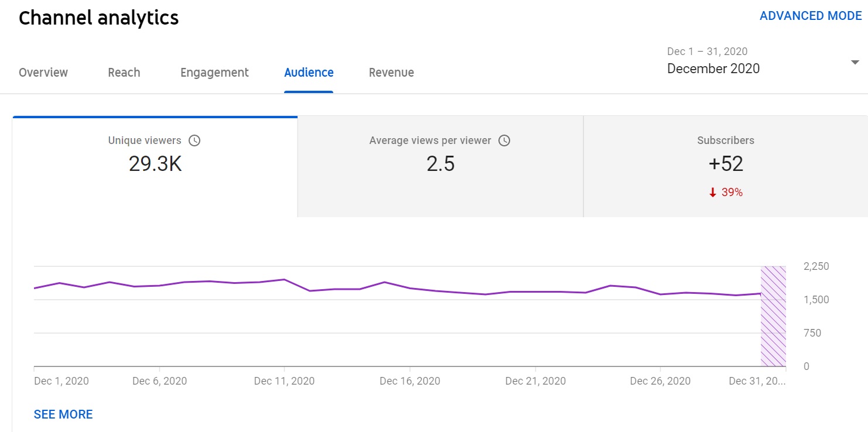
Task: Click the Dec 1 – 31, 2020 date text
Action: 708,52
